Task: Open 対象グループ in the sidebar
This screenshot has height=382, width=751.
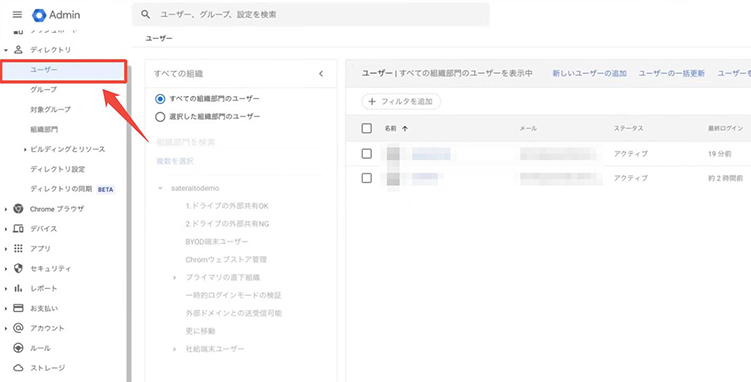Action: coord(50,110)
